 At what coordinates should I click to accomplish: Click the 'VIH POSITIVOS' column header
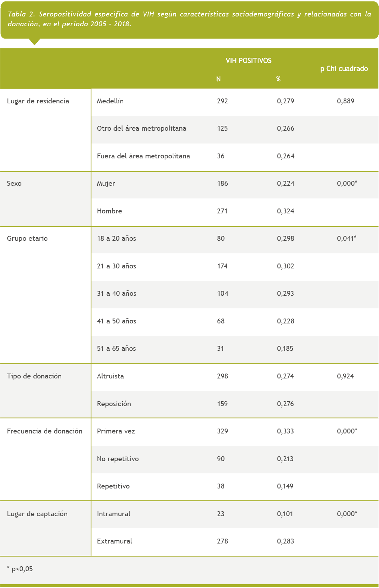coord(248,61)
